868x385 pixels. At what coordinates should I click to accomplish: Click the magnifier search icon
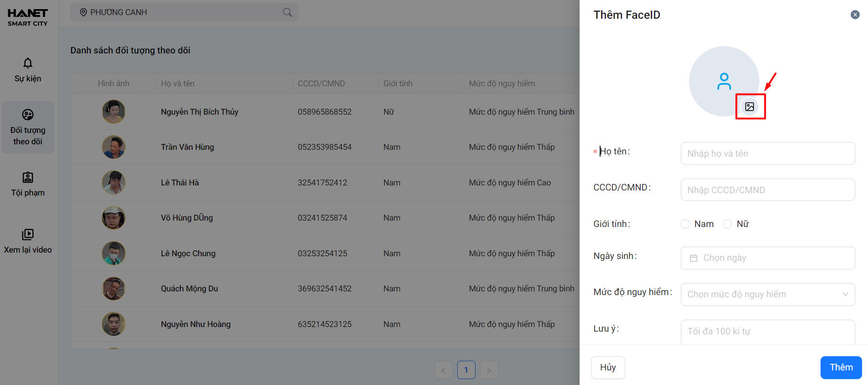(287, 12)
